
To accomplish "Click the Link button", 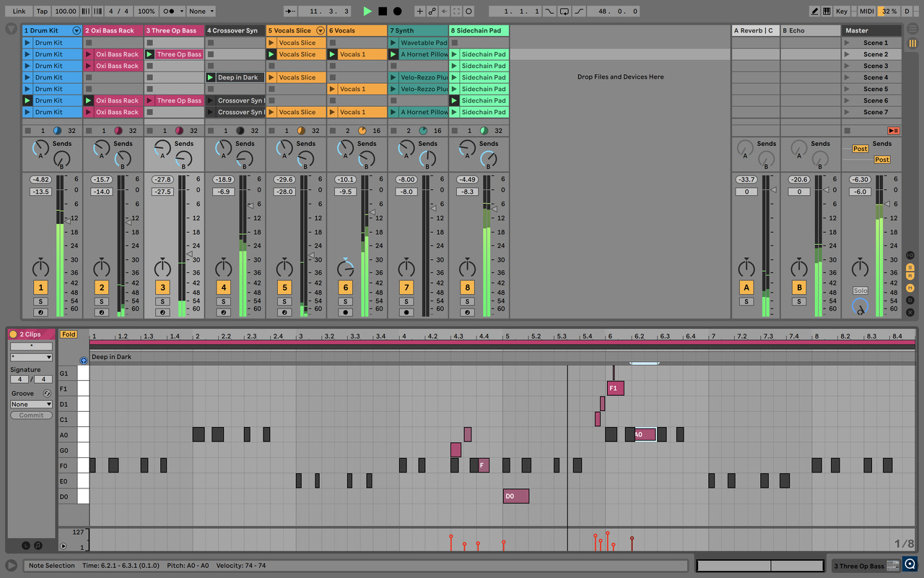I will point(19,12).
